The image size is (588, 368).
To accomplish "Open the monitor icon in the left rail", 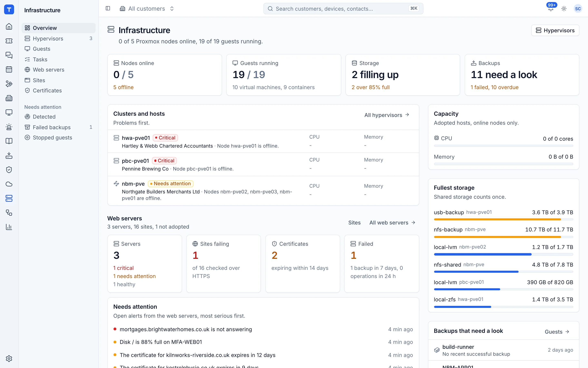I will pyautogui.click(x=9, y=112).
